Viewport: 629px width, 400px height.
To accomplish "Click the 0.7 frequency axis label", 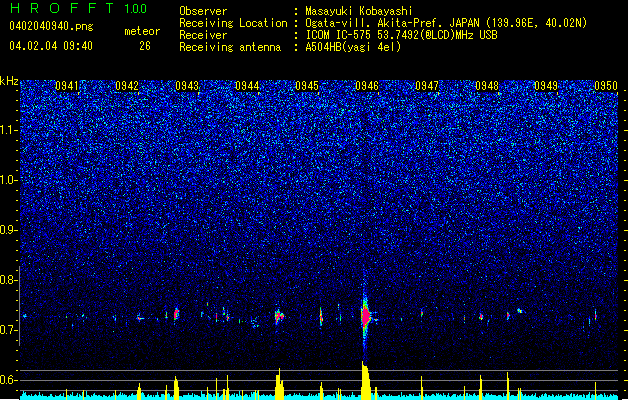I will (9, 330).
